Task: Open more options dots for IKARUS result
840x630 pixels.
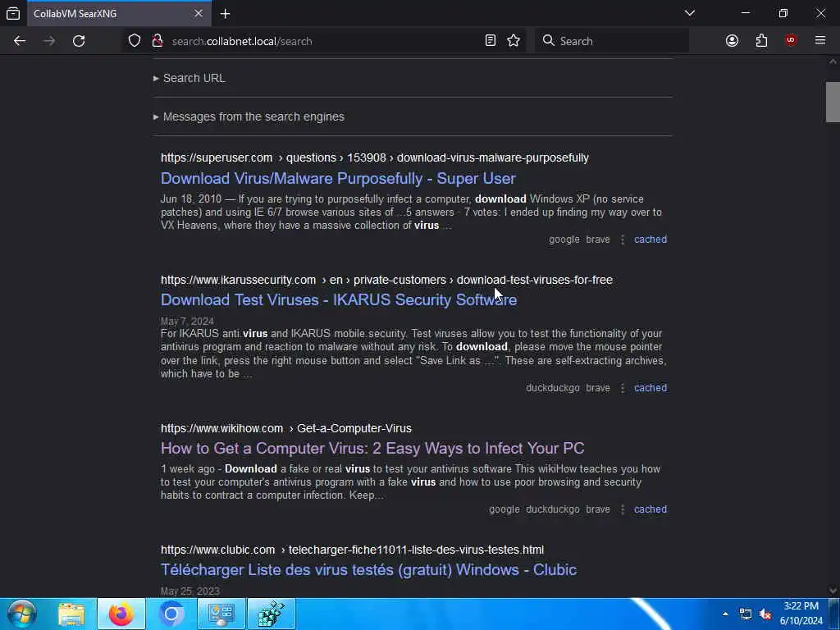Action: tap(623, 388)
